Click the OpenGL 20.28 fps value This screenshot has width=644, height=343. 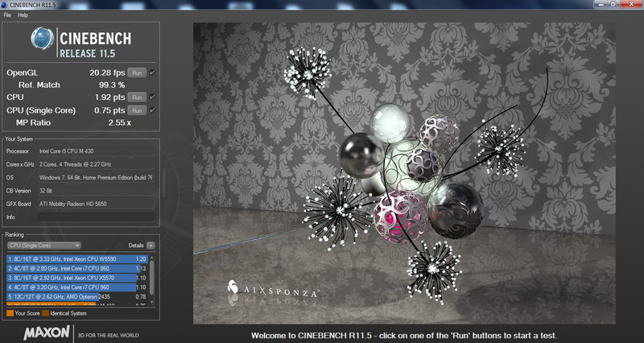pos(107,72)
